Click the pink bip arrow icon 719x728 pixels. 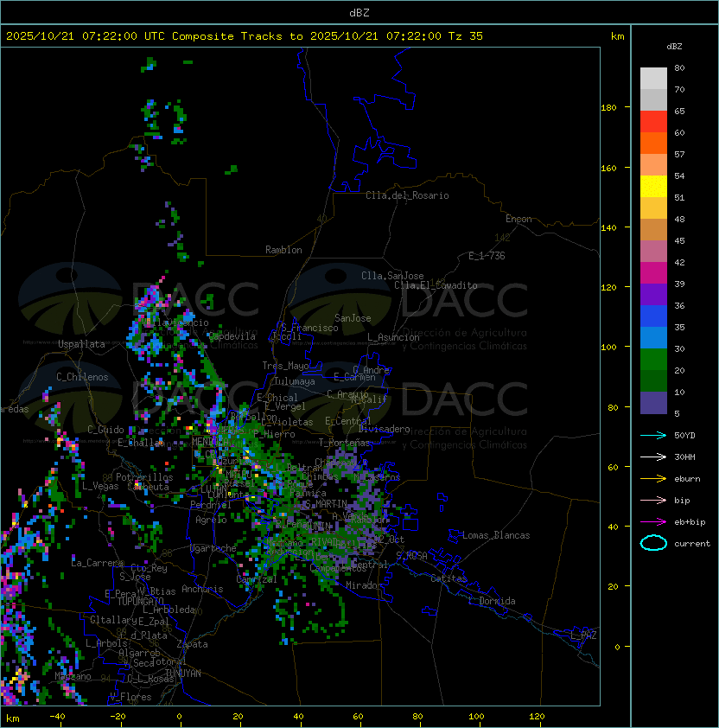pyautogui.click(x=653, y=500)
